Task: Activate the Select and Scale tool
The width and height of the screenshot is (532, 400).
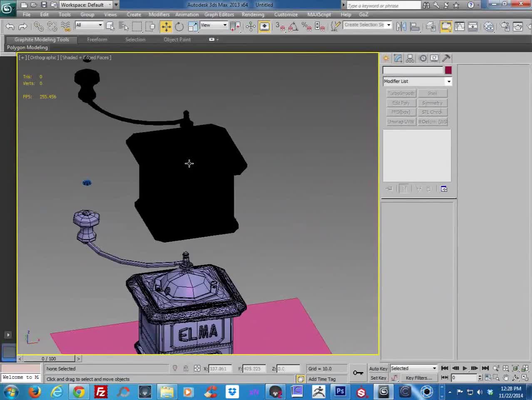Action: pyautogui.click(x=193, y=27)
